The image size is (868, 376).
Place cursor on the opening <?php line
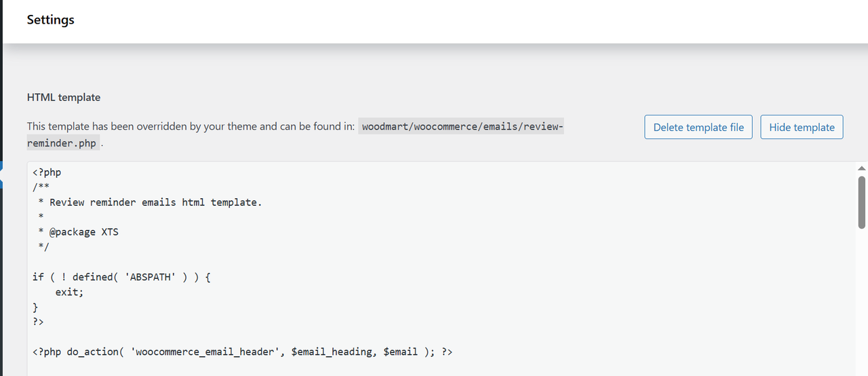(47, 172)
